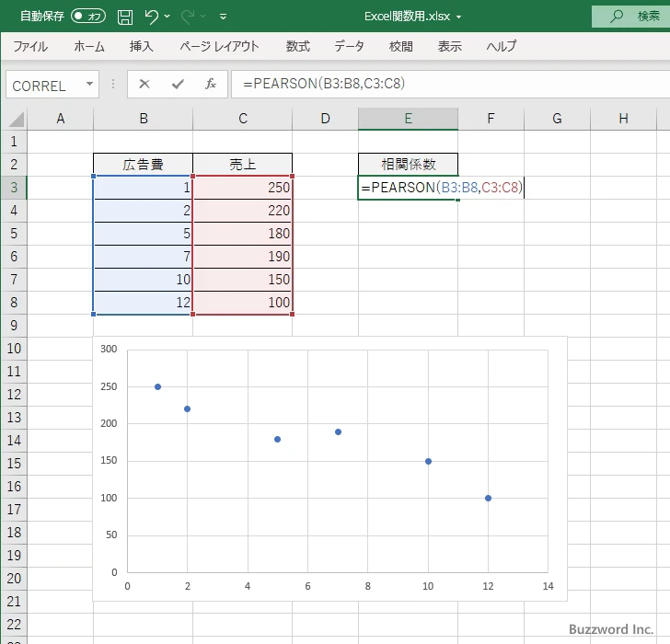Open the Undo history dropdown arrow
The image size is (670, 644).
tap(168, 17)
